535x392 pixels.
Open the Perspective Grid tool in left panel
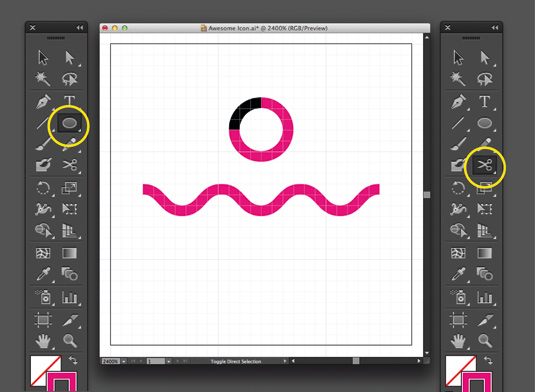pyautogui.click(x=70, y=230)
